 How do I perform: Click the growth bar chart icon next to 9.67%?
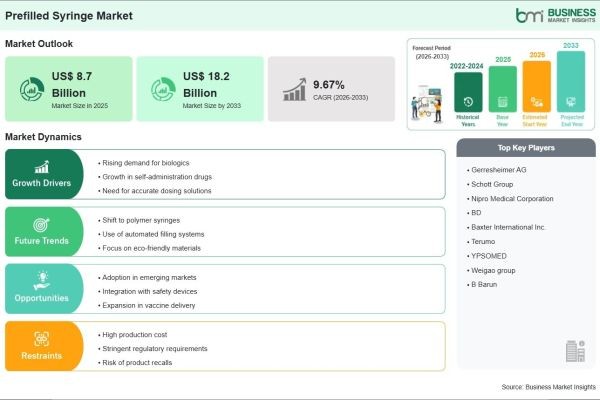295,90
